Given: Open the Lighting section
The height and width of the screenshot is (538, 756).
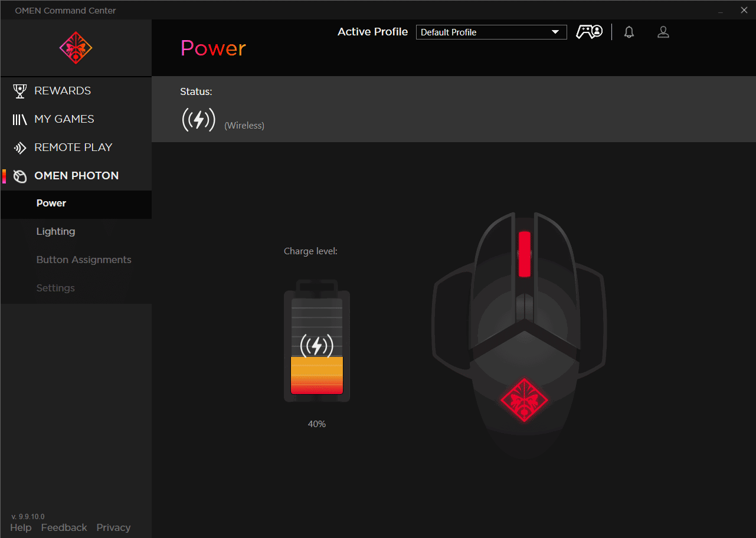Looking at the screenshot, I should click(x=55, y=231).
